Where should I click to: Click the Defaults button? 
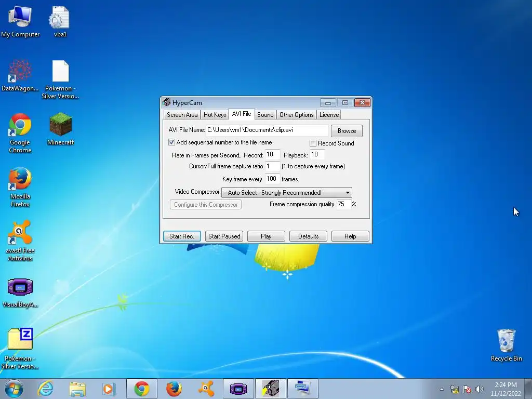coord(308,236)
